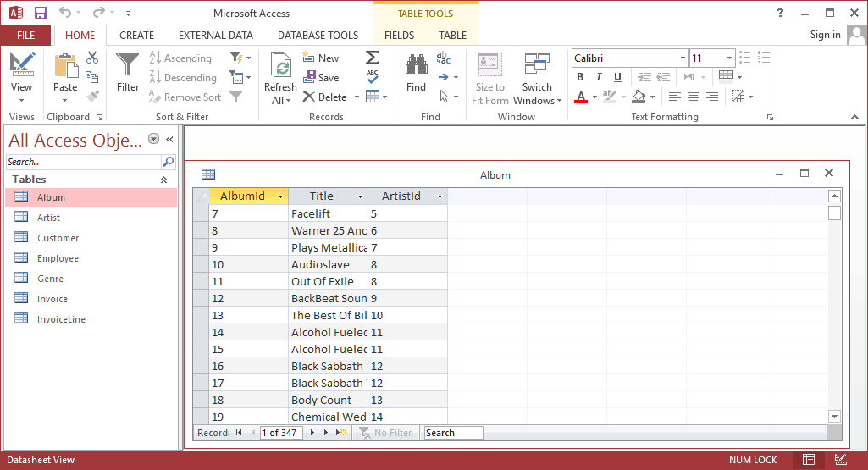Click the Copy icon in Clipboard group
Viewport: 868px width, 470px height.
[x=92, y=77]
